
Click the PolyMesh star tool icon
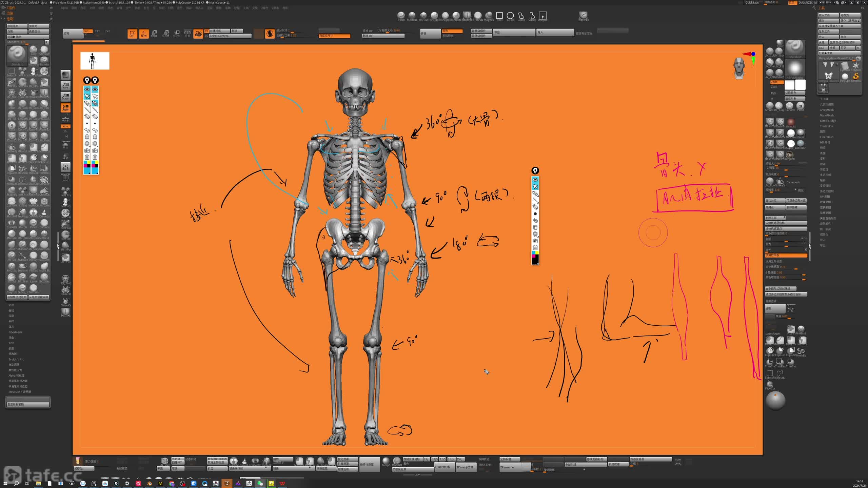pyautogui.click(x=856, y=65)
